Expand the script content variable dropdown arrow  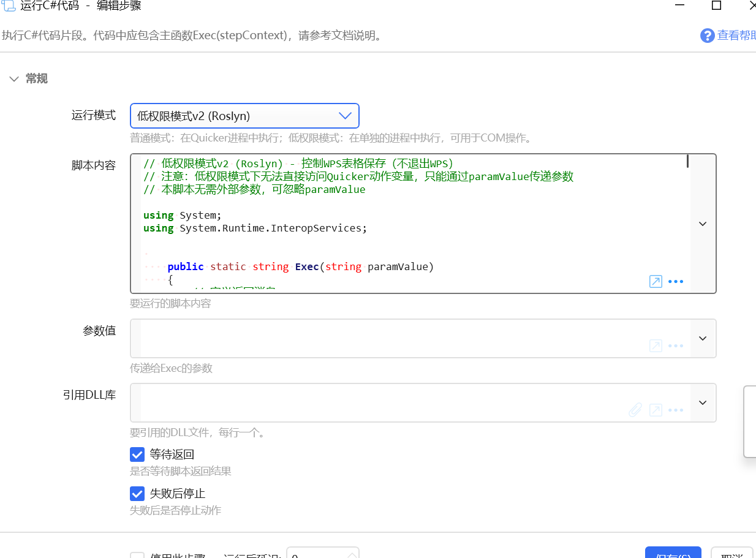pyautogui.click(x=703, y=224)
